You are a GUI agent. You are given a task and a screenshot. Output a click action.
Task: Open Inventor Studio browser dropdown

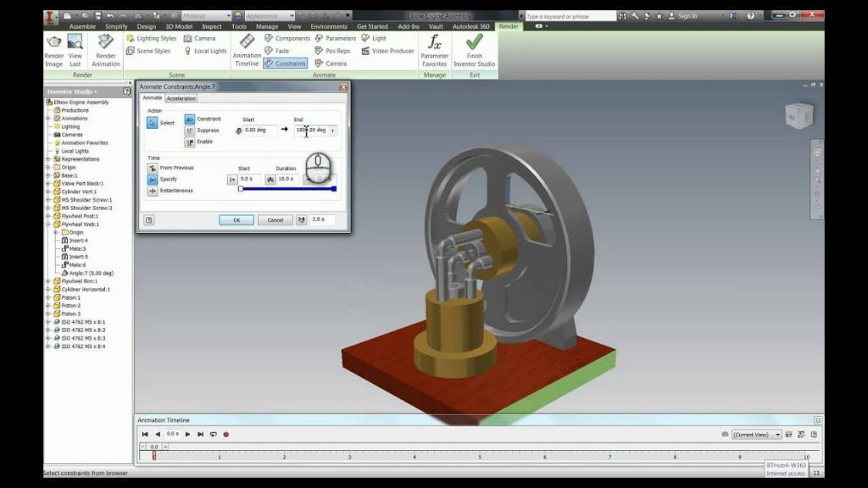(73, 91)
